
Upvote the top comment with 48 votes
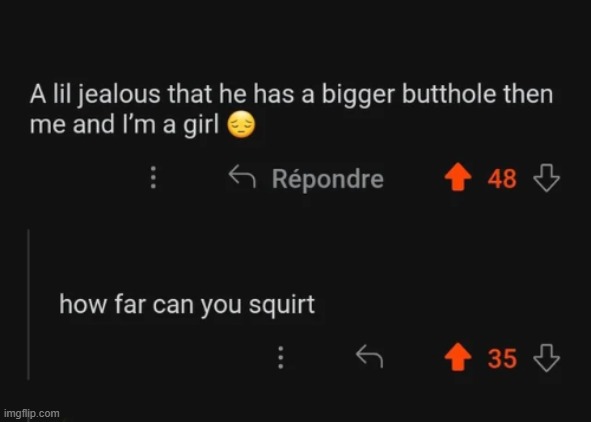pos(458,177)
